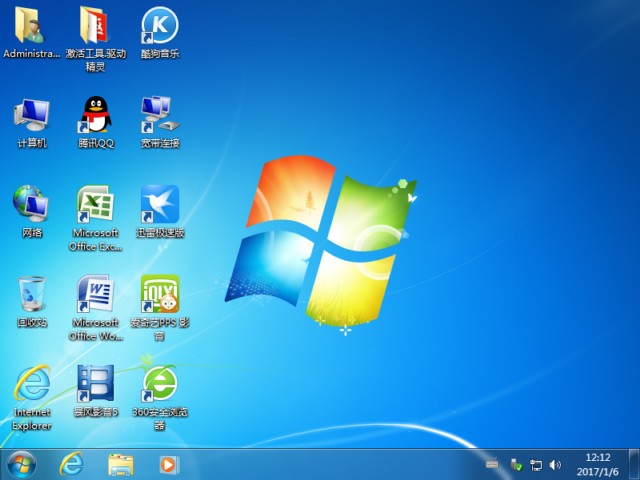Launch Internet Explorer from the taskbar
Image resolution: width=640 pixels, height=480 pixels.
click(71, 464)
